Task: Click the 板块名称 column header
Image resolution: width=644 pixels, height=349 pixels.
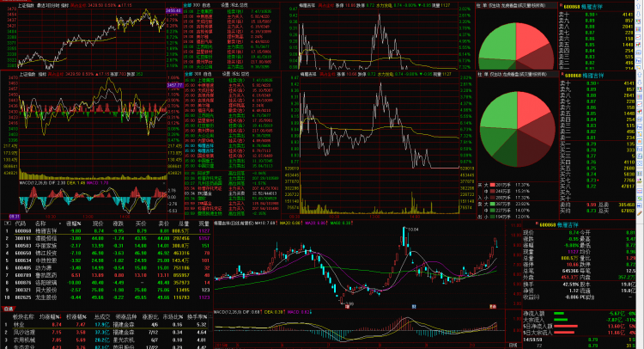Action: click(23, 317)
